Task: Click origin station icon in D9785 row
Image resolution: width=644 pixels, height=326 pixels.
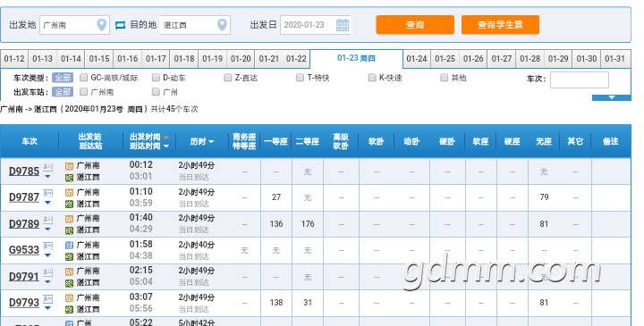Action: point(70,166)
